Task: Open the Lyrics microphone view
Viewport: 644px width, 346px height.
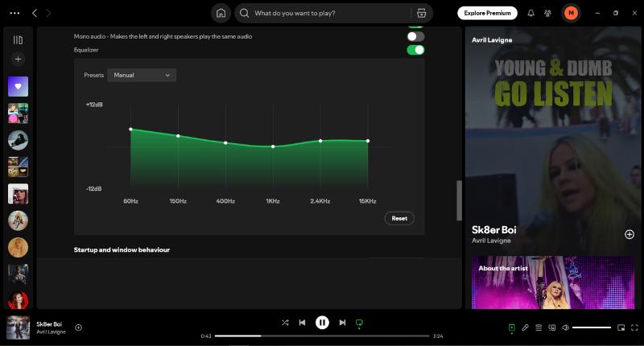Action: (x=525, y=327)
